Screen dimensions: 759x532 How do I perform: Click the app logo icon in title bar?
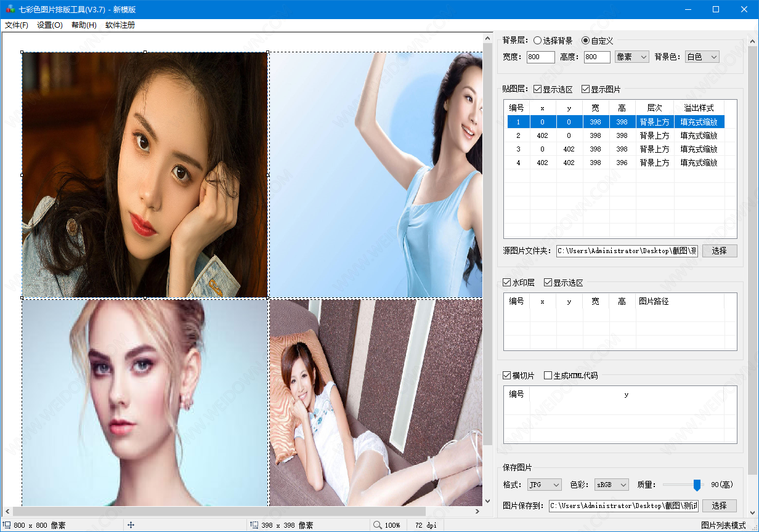[9, 9]
